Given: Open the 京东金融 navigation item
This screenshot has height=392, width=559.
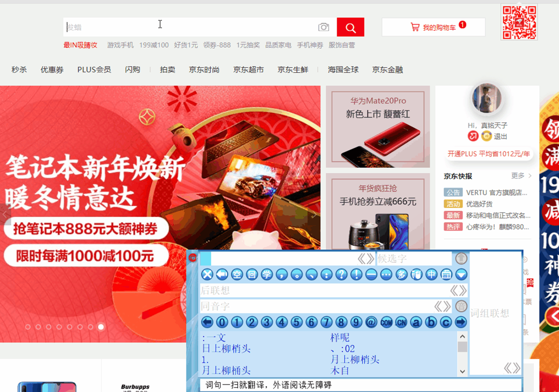Looking at the screenshot, I should [387, 70].
